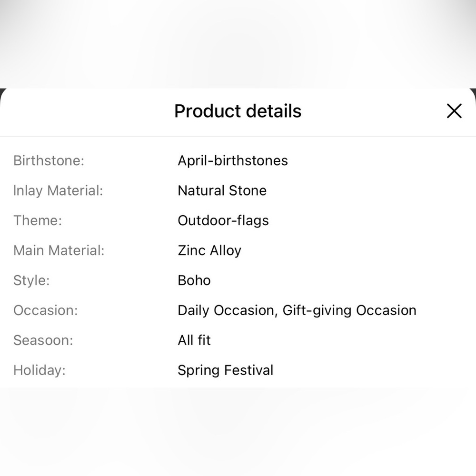Tap blank area below Holiday row
This screenshot has width=476, height=476.
238,431
